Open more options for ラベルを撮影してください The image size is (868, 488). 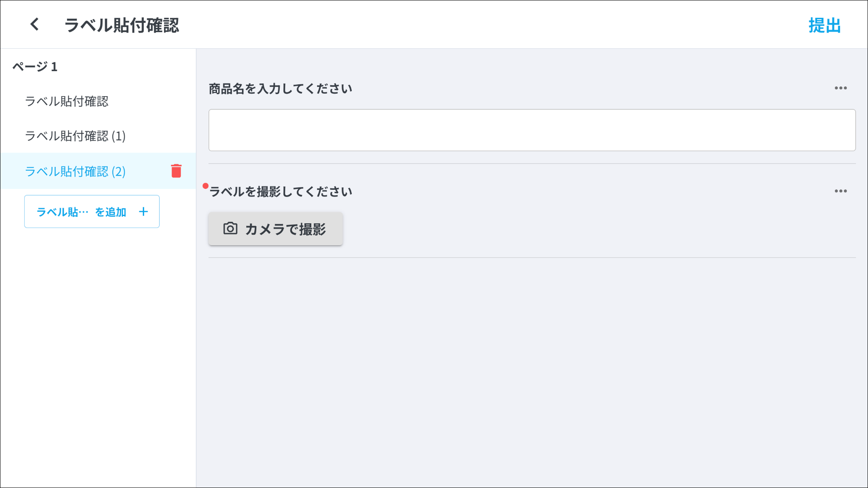840,191
